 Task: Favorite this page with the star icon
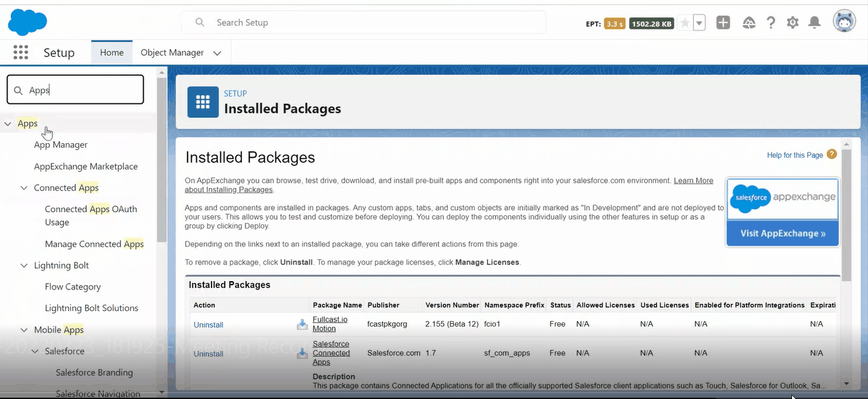684,23
